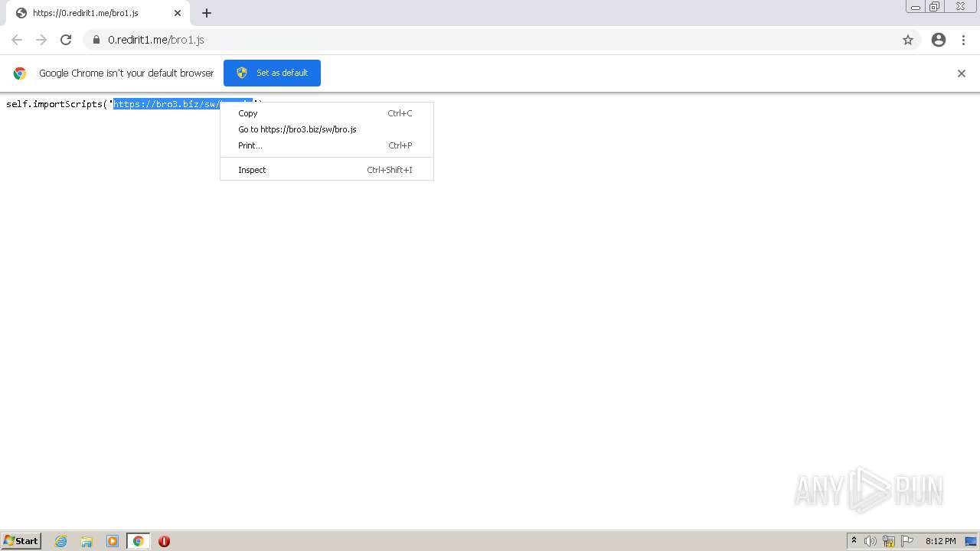Go back with the browser back arrow
Image resolution: width=980 pixels, height=551 pixels.
[x=17, y=40]
